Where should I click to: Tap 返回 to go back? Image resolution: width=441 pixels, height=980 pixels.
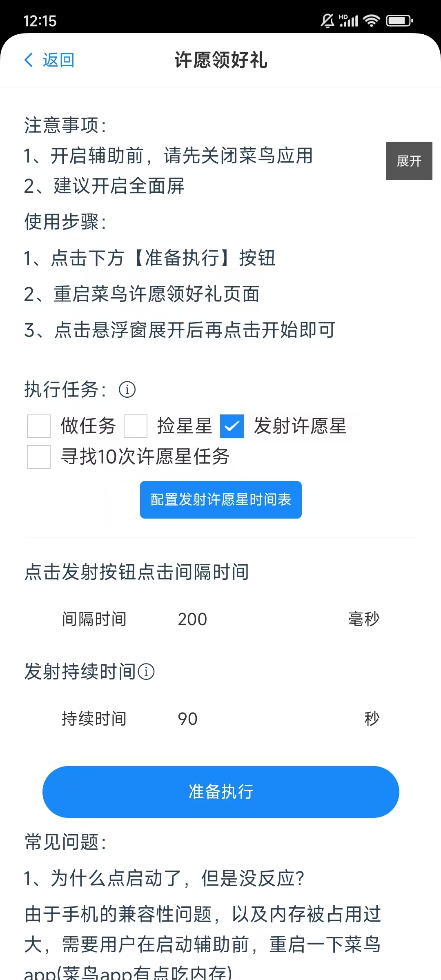coord(58,60)
